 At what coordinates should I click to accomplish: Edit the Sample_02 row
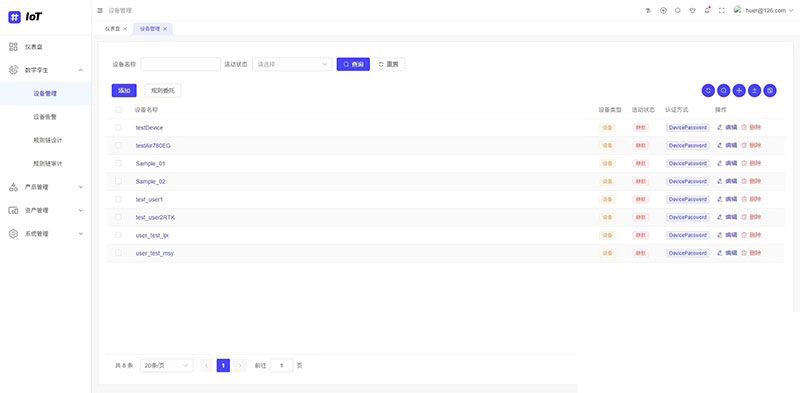(x=727, y=181)
